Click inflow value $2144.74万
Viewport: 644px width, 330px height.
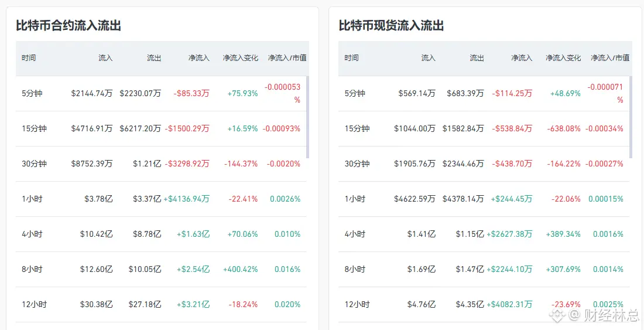pos(92,93)
